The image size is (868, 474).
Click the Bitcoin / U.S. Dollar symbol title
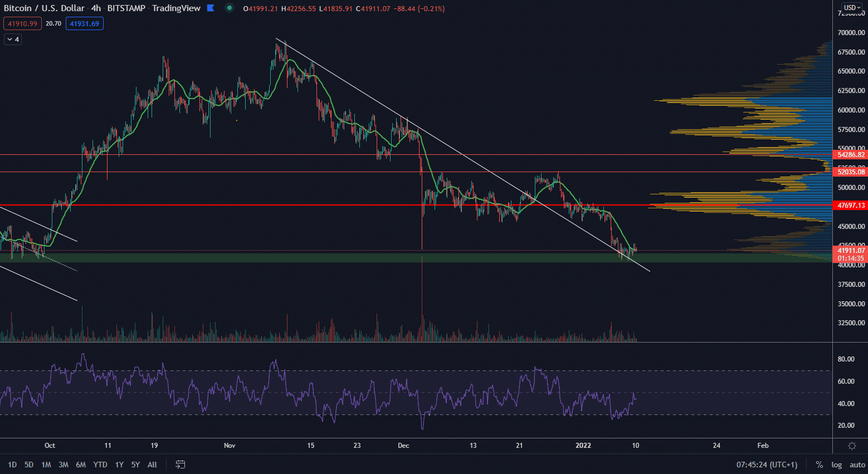point(45,8)
